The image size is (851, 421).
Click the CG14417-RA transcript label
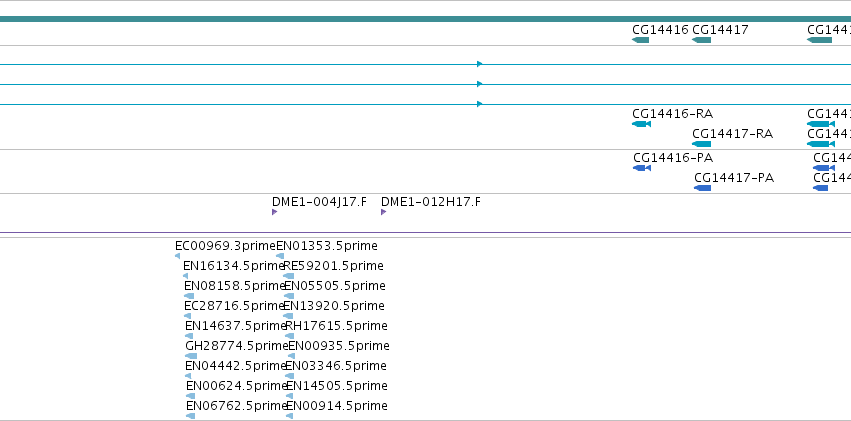[733, 134]
